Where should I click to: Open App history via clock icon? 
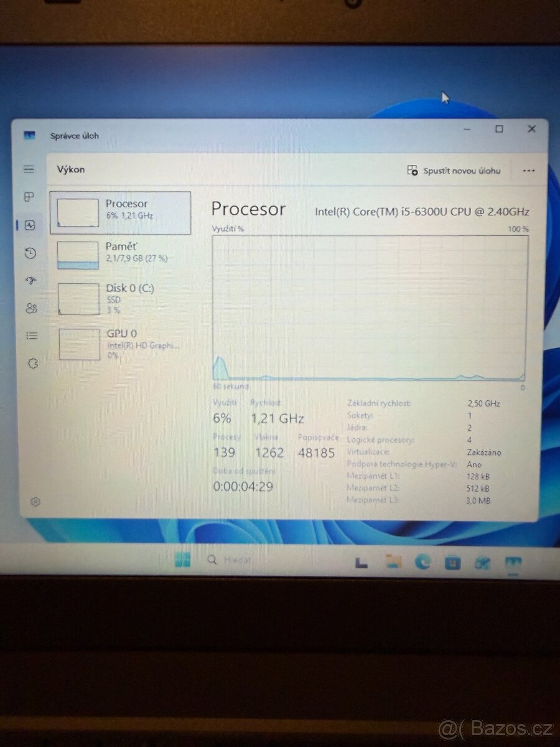[29, 253]
